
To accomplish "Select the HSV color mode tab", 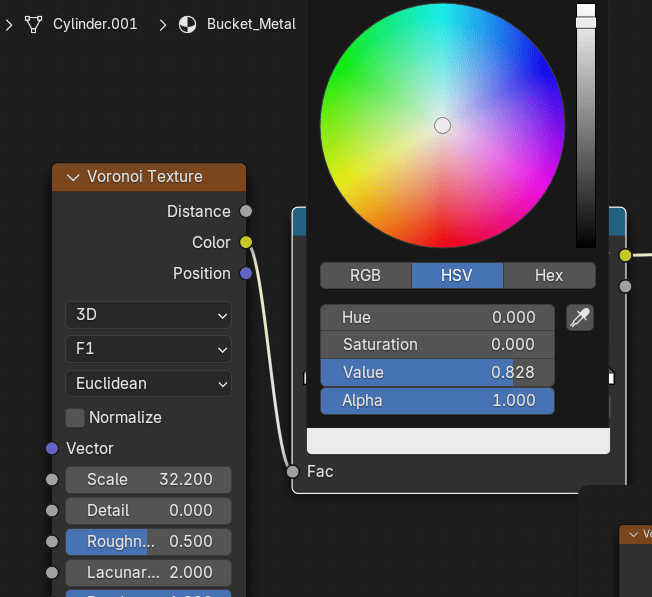I will tap(457, 275).
